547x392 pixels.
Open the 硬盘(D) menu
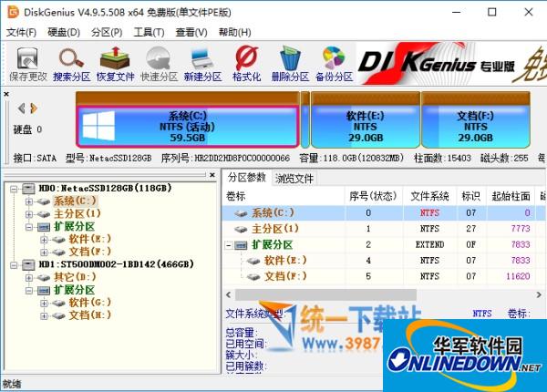64,33
